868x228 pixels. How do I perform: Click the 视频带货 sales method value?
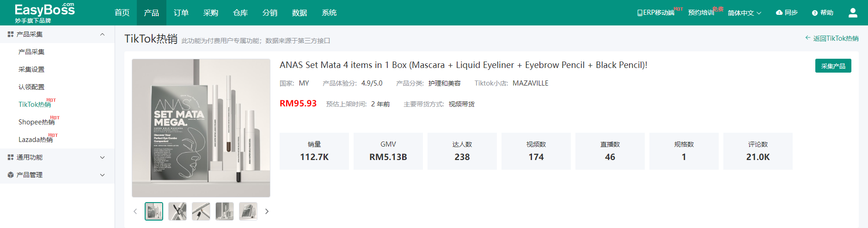click(x=462, y=104)
